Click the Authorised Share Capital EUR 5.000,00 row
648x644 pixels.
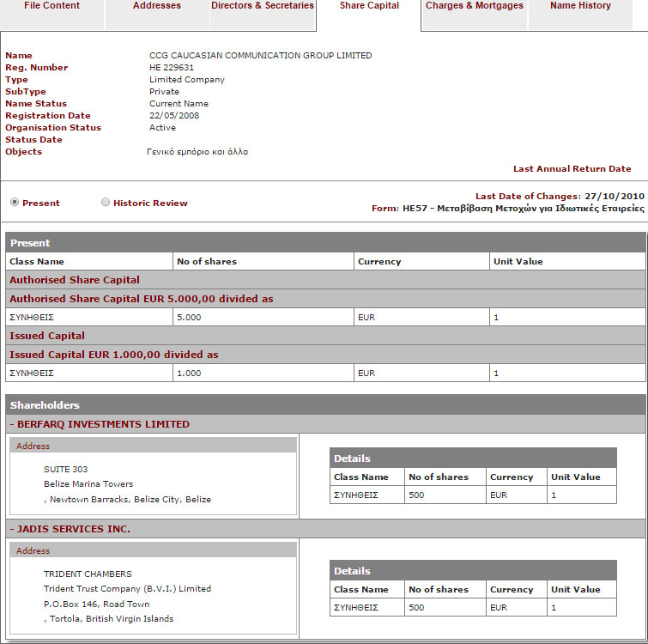point(325,299)
